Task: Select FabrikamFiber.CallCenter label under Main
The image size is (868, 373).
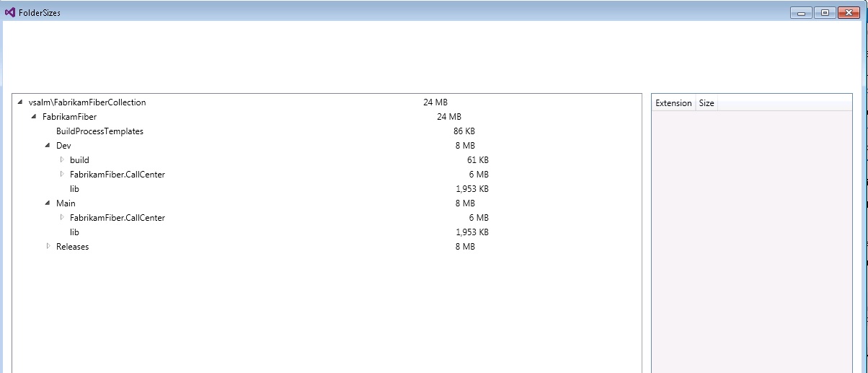Action: click(x=118, y=218)
